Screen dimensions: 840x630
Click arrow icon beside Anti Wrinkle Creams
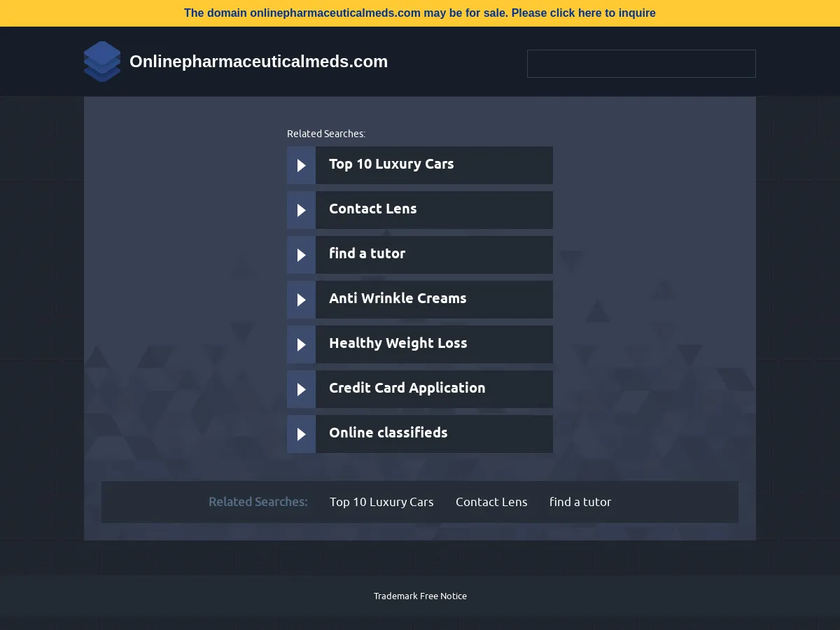pyautogui.click(x=302, y=300)
